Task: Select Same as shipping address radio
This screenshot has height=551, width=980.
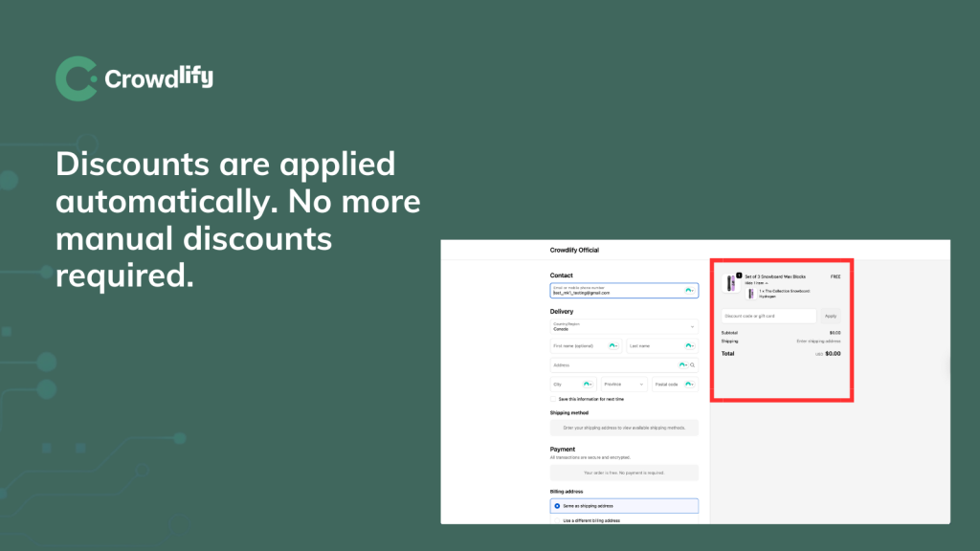Action: (x=557, y=506)
